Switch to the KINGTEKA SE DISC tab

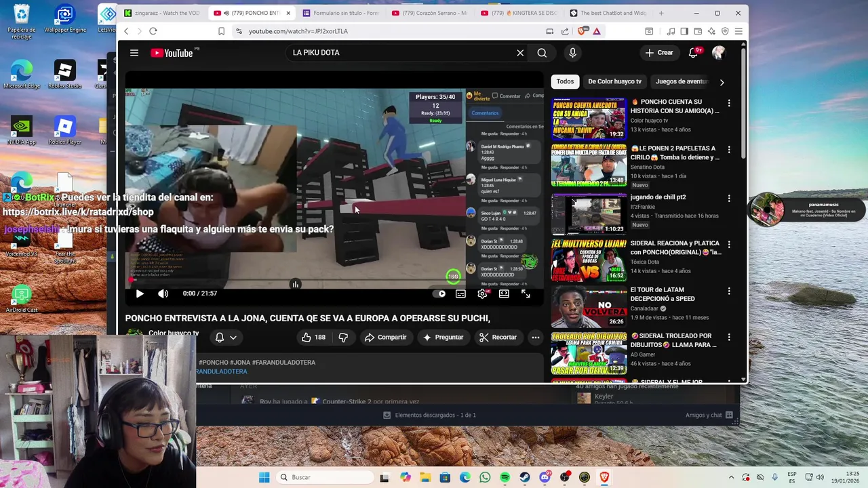pos(519,13)
